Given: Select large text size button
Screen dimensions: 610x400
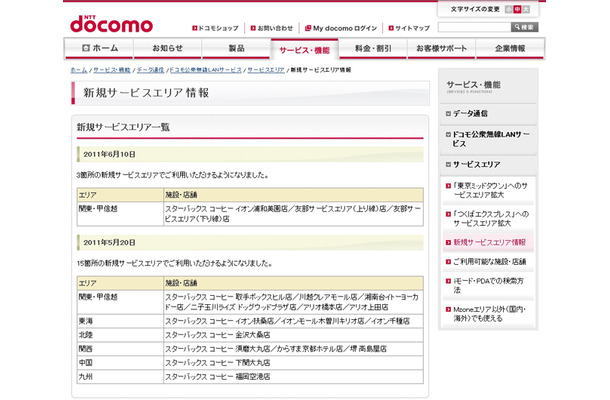Looking at the screenshot, I should pyautogui.click(x=526, y=9).
